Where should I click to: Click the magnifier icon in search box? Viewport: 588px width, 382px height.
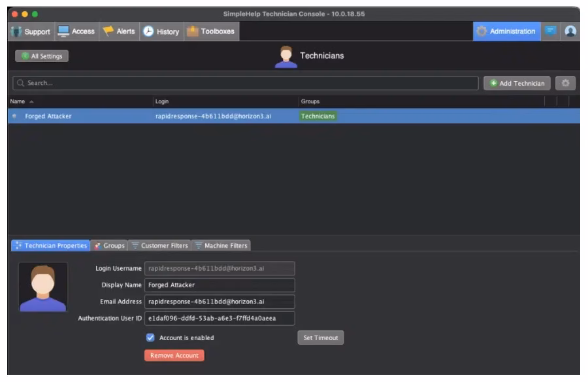(21, 83)
